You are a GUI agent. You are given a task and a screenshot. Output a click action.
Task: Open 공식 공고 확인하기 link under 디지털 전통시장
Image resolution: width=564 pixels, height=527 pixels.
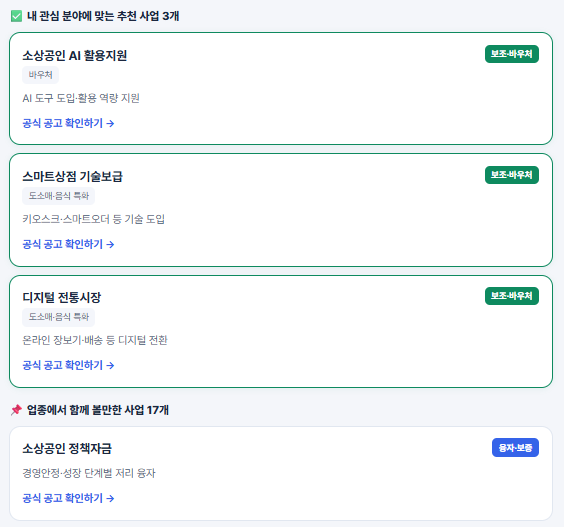[x=68, y=365]
